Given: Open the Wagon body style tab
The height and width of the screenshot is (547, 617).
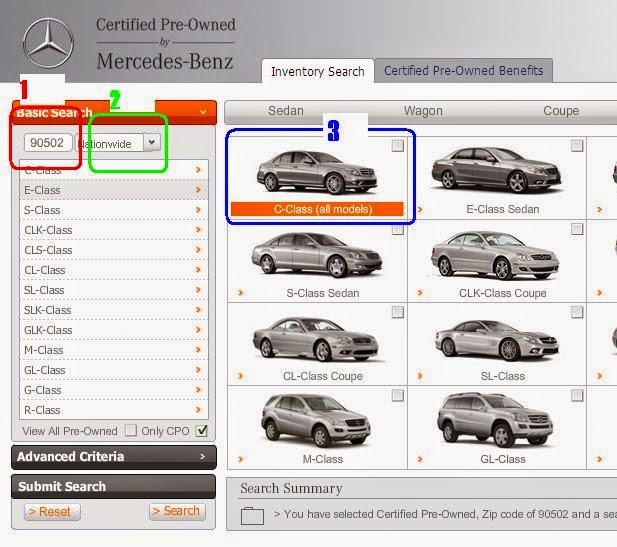Looking at the screenshot, I should (x=423, y=111).
